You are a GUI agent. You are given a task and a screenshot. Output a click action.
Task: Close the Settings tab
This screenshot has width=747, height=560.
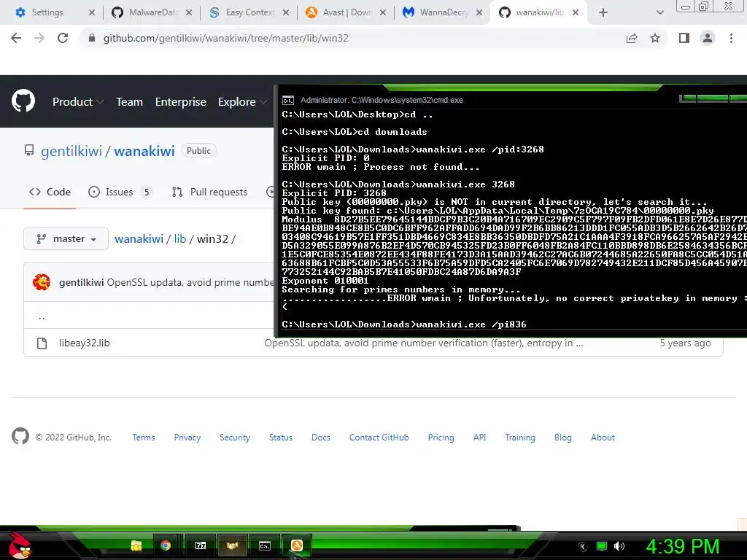[x=92, y=12]
